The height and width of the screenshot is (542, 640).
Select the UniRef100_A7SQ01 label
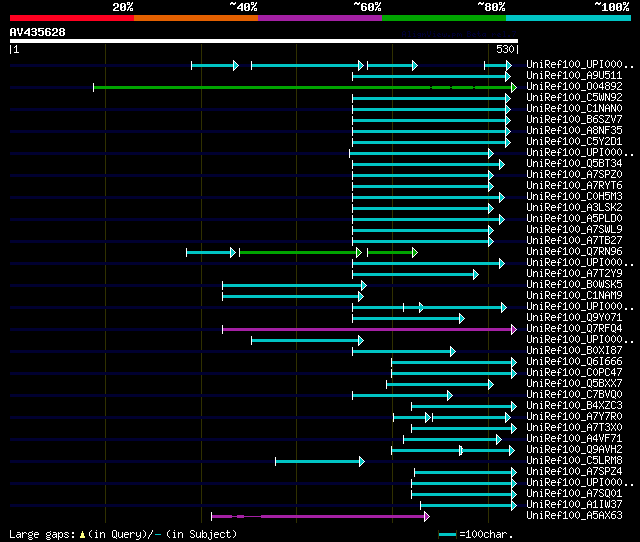[574, 494]
